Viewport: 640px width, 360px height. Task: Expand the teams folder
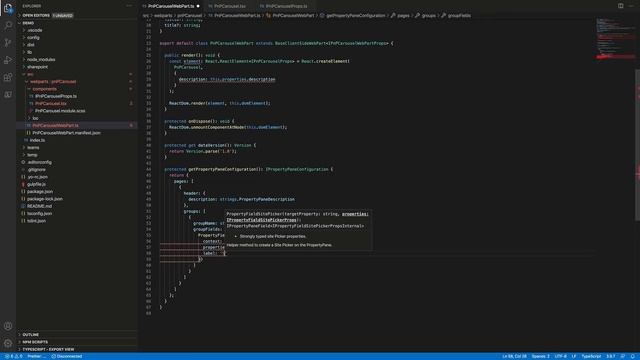click(33, 148)
